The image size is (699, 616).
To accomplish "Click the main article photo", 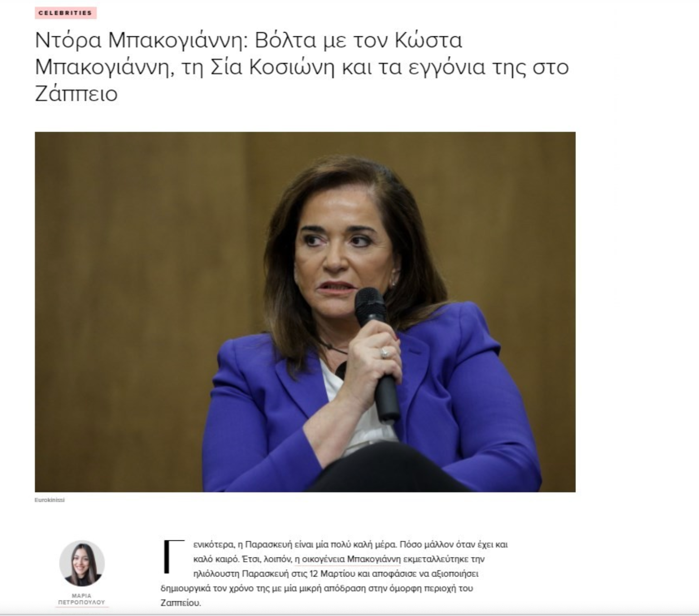I will click(305, 312).
